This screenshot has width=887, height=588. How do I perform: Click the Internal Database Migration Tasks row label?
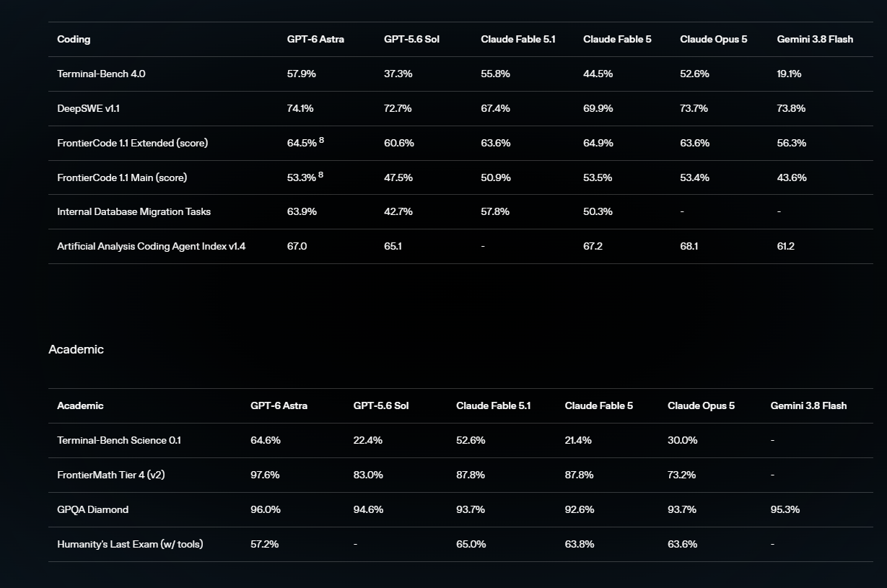click(x=134, y=211)
